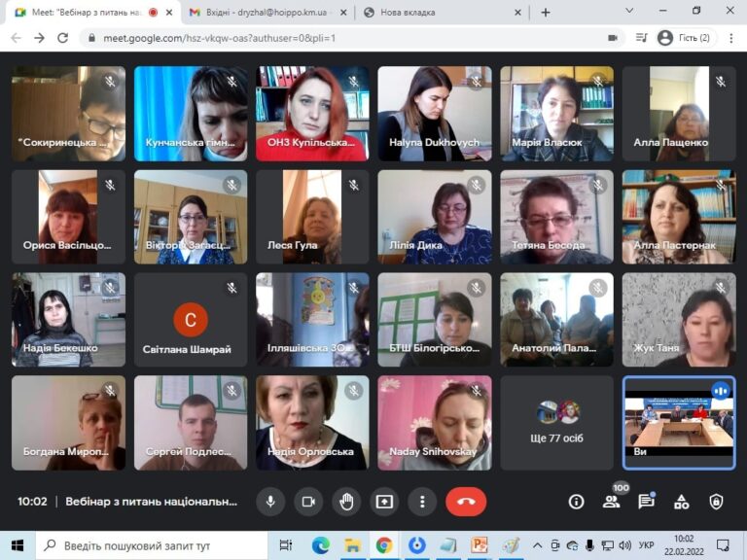Select the Світлана Шамрай participant tile
The width and height of the screenshot is (747, 560).
[x=191, y=320]
